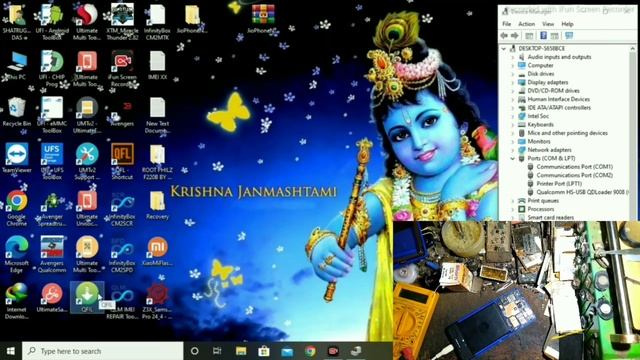The height and width of the screenshot is (360, 640).
Task: Open This PC desktop icon
Action: click(x=17, y=65)
